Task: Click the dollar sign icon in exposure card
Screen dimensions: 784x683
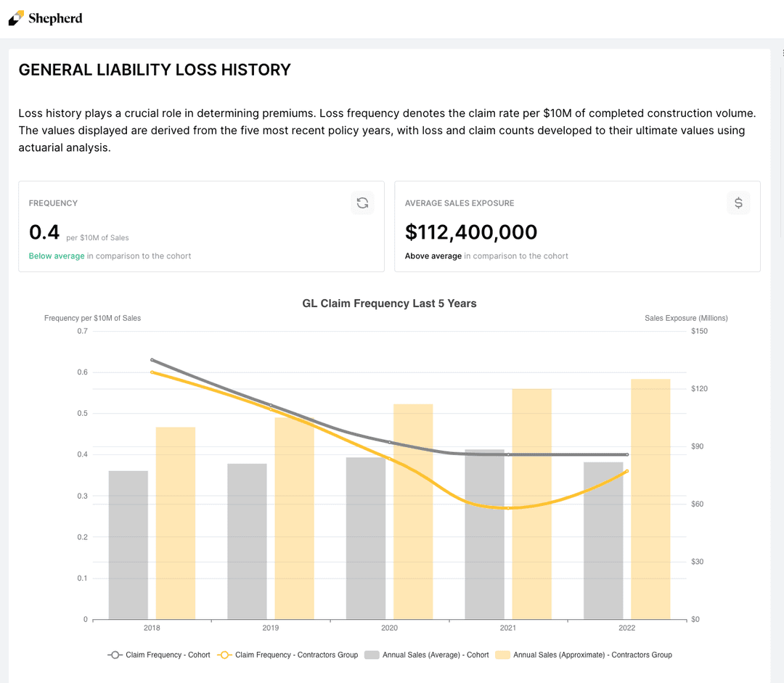Action: pos(738,203)
